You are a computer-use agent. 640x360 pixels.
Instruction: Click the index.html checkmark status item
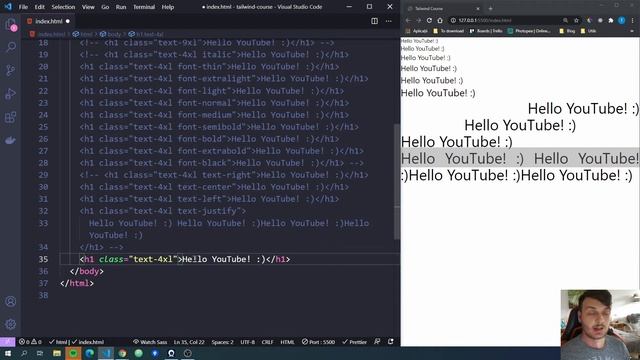click(x=88, y=342)
